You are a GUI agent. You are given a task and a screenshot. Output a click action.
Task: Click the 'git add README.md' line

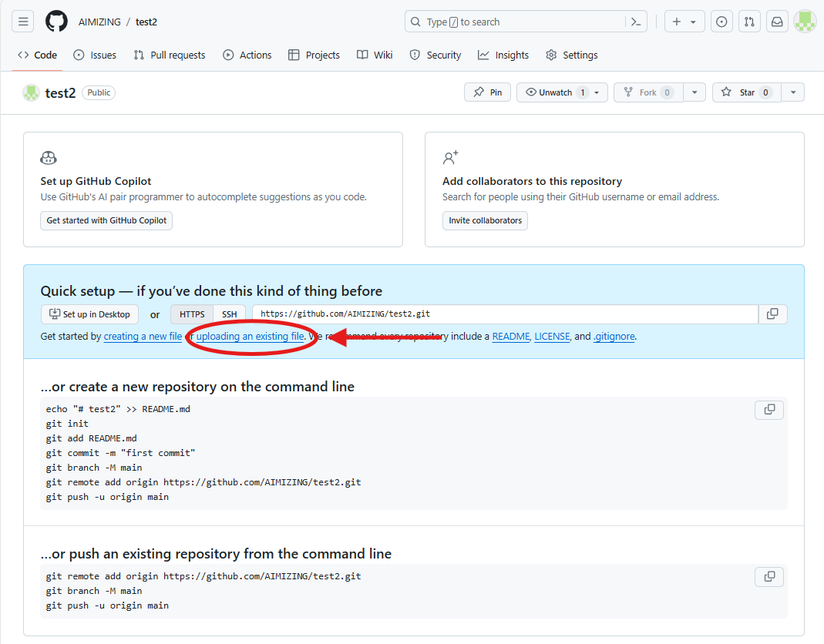(x=92, y=438)
